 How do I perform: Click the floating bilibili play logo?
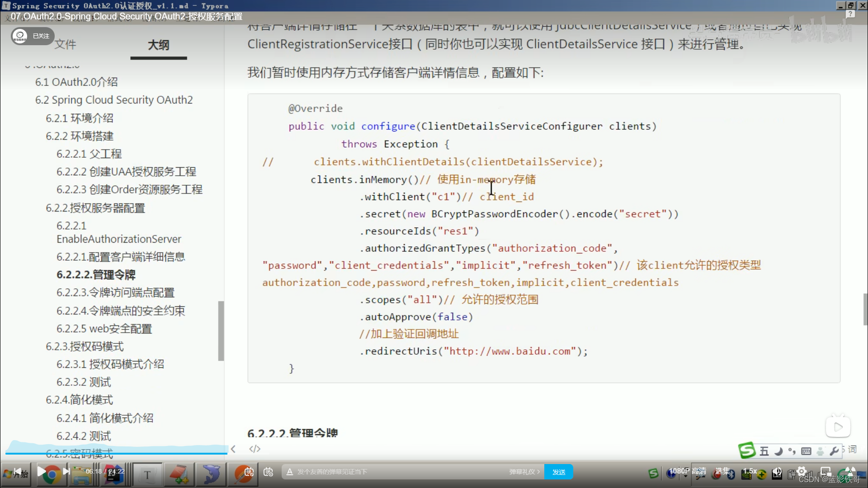coord(838,427)
